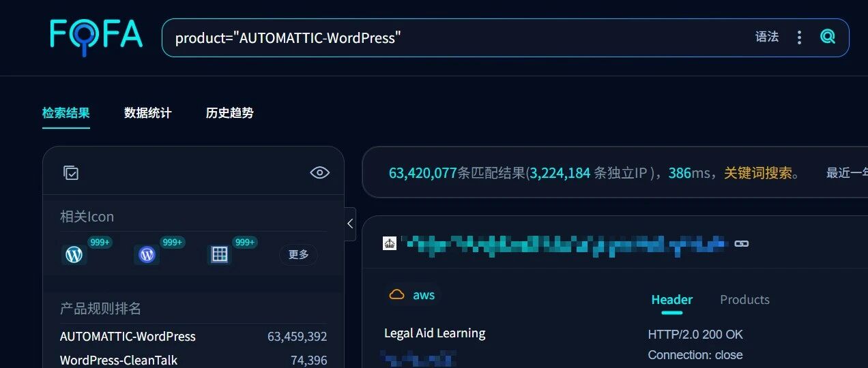Image resolution: width=868 pixels, height=368 pixels.
Task: Click the 关键词搜索 link
Action: click(758, 173)
